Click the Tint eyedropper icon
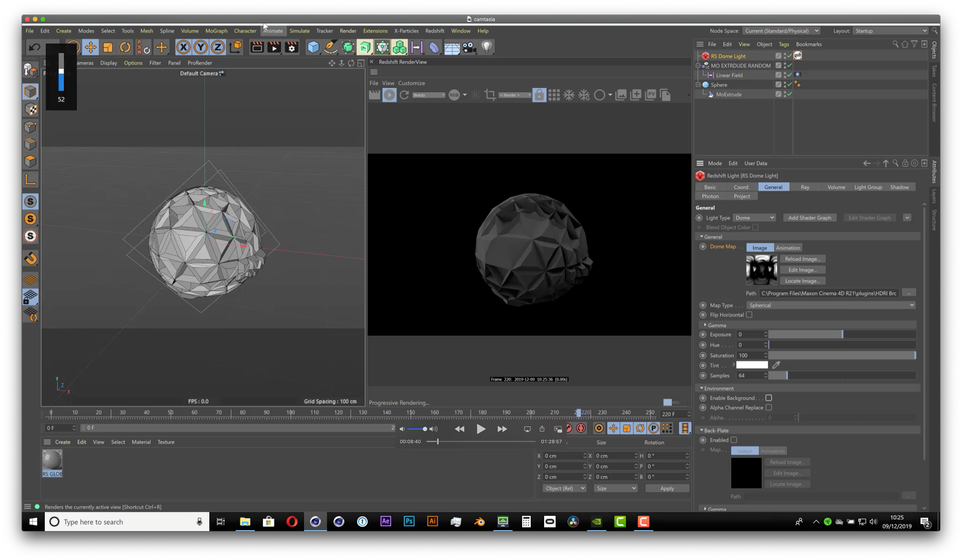Viewport: 962px width, 560px height. [776, 365]
